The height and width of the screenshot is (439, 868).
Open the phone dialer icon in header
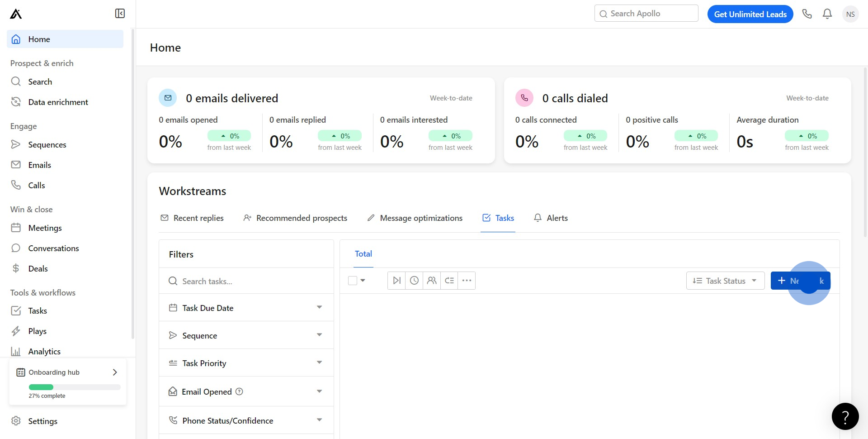coord(807,14)
